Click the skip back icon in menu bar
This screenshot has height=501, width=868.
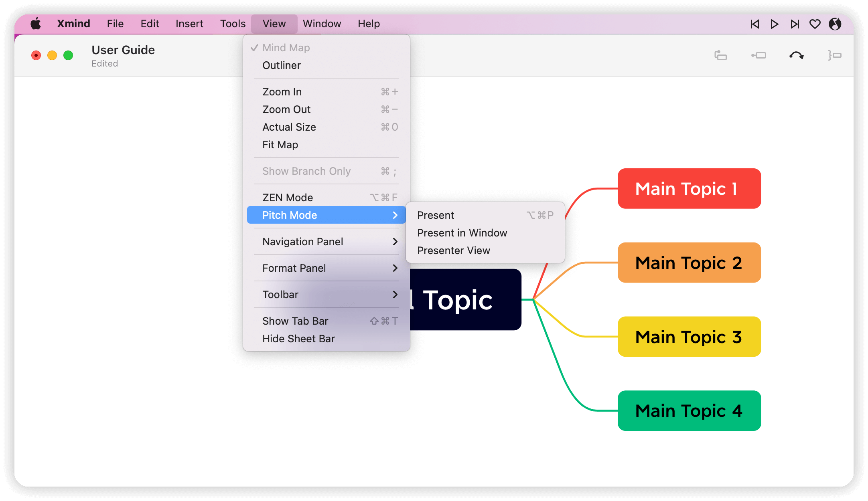(754, 24)
